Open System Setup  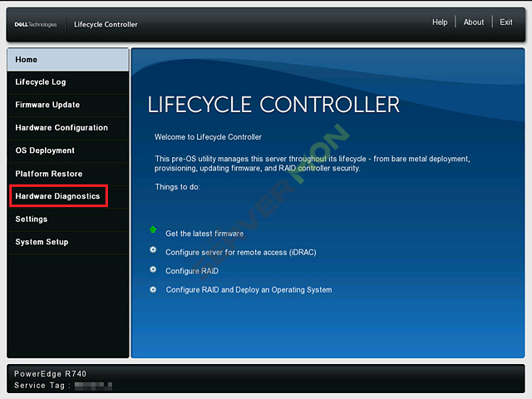68,242
